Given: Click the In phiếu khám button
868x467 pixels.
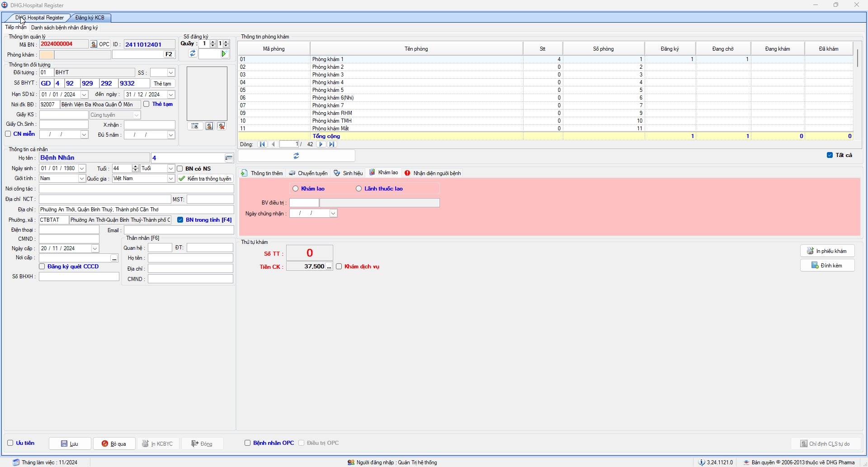Looking at the screenshot, I should coord(827,251).
